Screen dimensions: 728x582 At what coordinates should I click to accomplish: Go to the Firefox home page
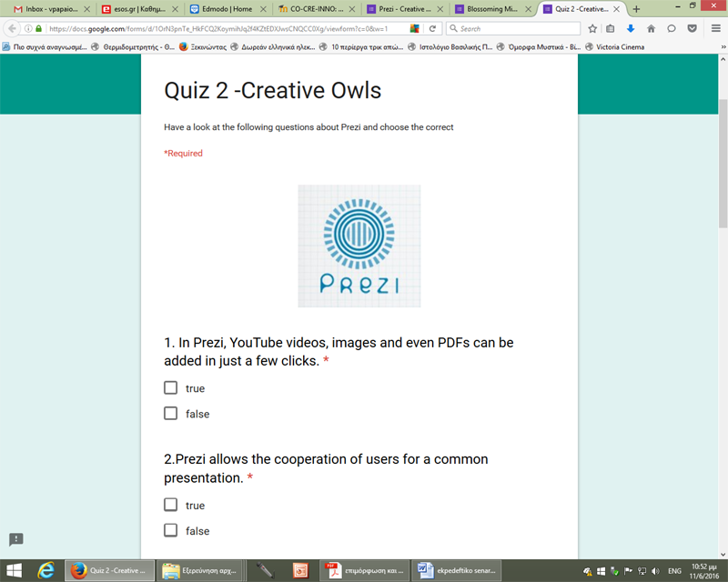click(651, 28)
